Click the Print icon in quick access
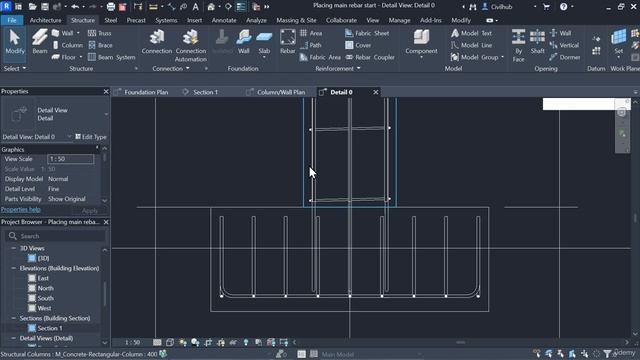This screenshot has height=360, width=640. pyautogui.click(x=111, y=7)
